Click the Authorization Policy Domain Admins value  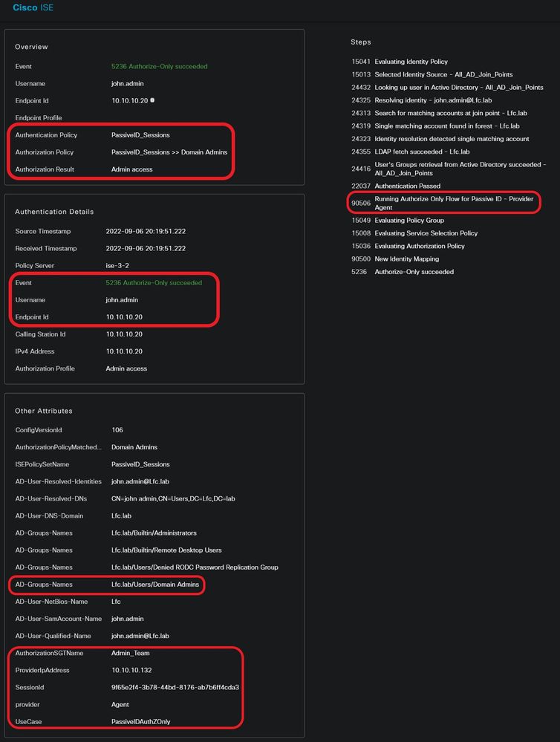pos(169,152)
